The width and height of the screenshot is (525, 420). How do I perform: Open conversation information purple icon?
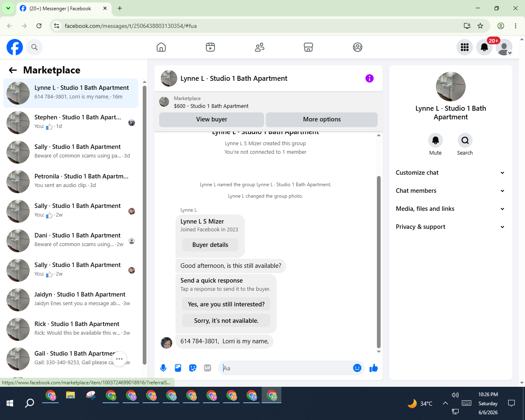(x=370, y=78)
